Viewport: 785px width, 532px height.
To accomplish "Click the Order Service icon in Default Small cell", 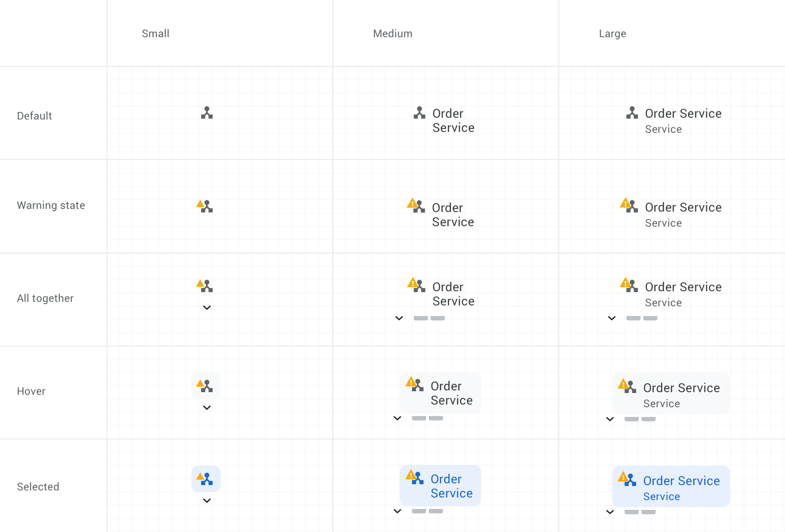I will [x=206, y=113].
